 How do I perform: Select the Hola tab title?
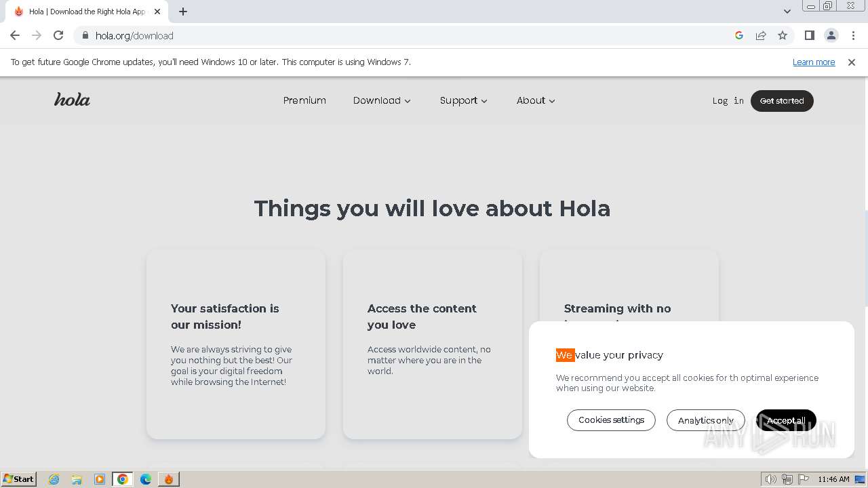click(x=87, y=12)
